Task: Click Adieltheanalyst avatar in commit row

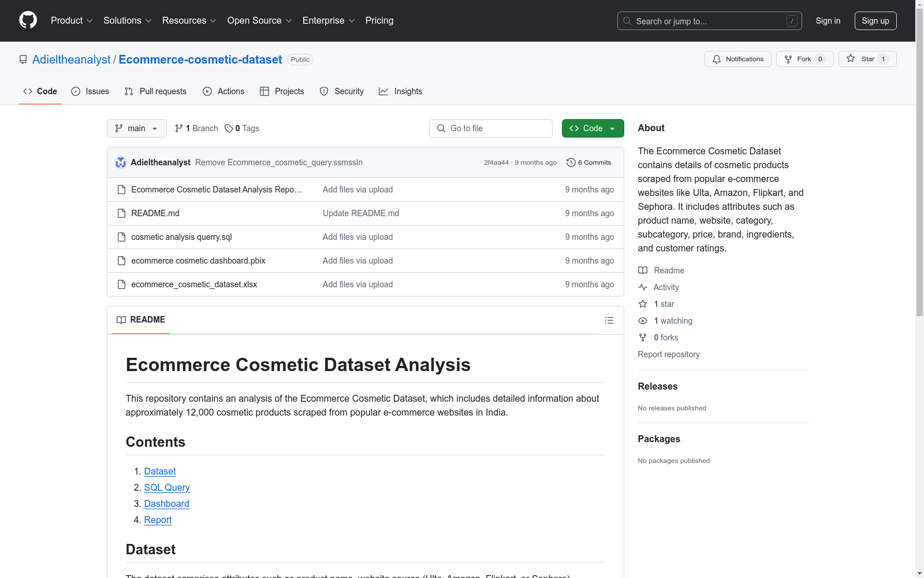Action: pos(121,162)
